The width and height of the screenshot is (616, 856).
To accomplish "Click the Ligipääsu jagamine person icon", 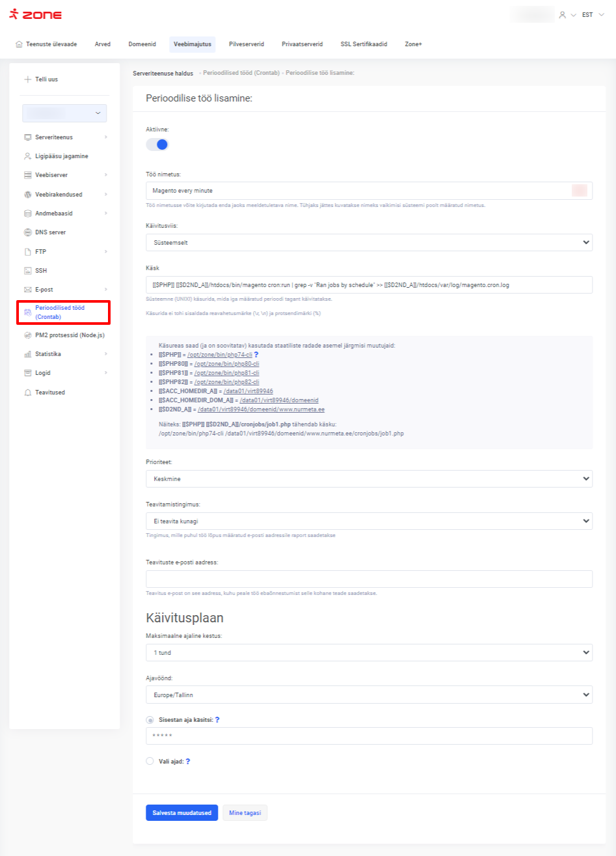I will [x=28, y=156].
